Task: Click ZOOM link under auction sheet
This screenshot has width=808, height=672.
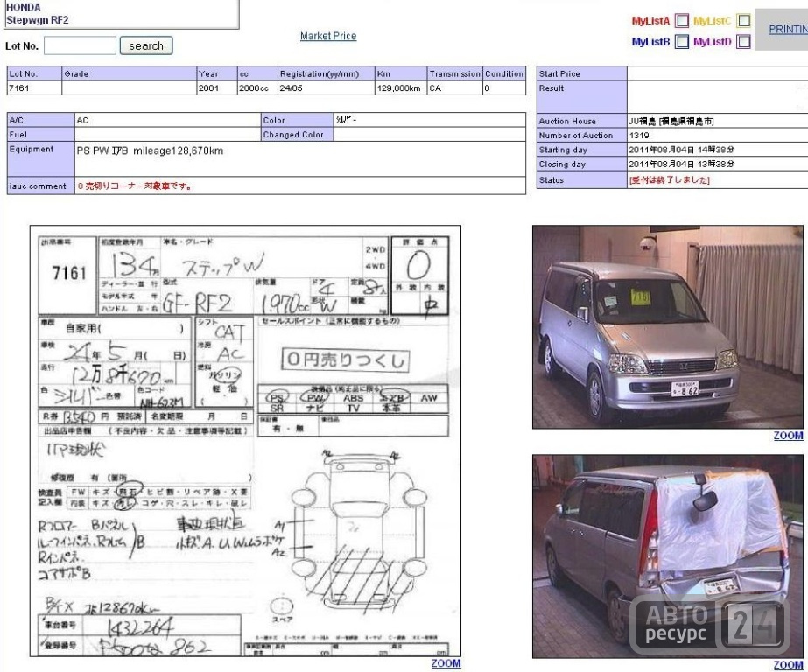Action: point(446,663)
